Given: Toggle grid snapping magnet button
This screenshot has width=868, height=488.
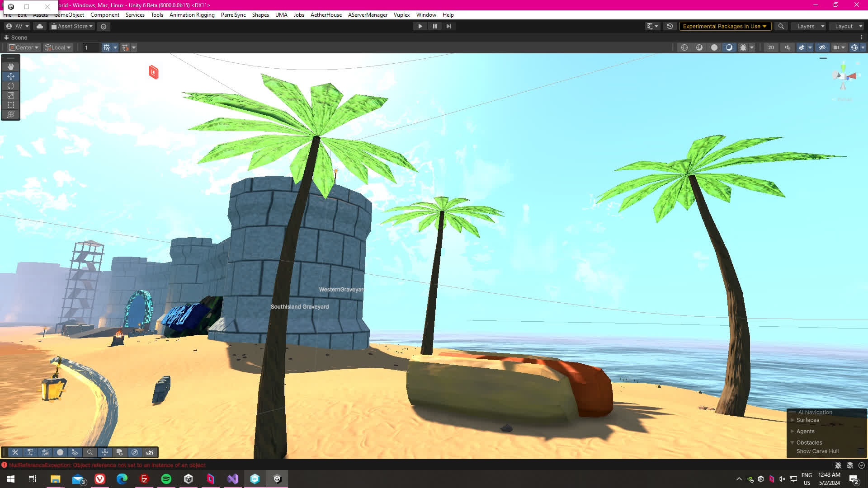Looking at the screenshot, I should click(x=125, y=47).
